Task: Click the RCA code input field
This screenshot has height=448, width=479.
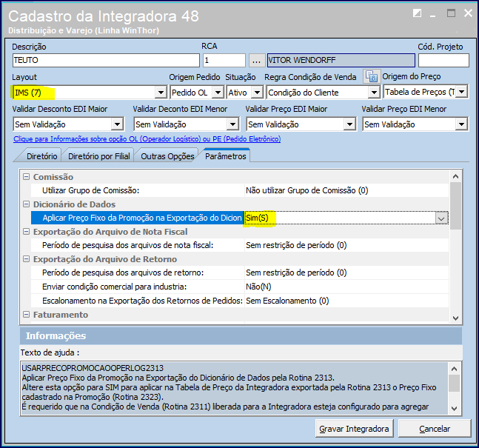Action: [224, 60]
